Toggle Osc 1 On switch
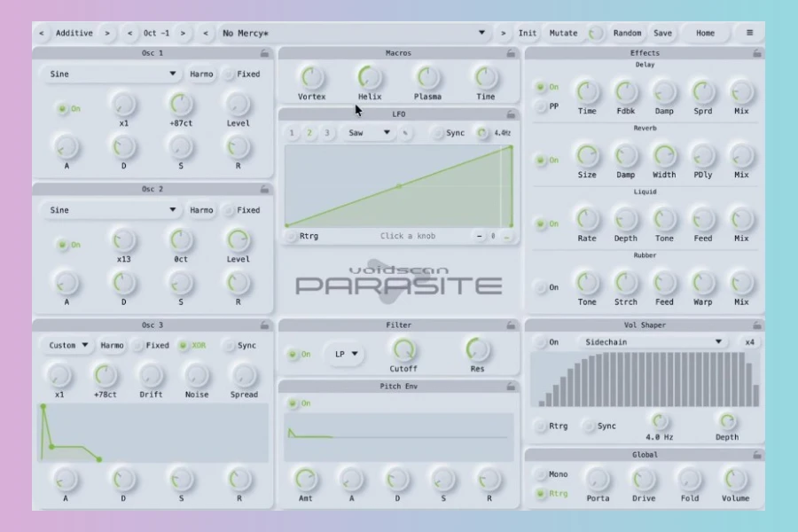The width and height of the screenshot is (798, 532). pos(63,108)
